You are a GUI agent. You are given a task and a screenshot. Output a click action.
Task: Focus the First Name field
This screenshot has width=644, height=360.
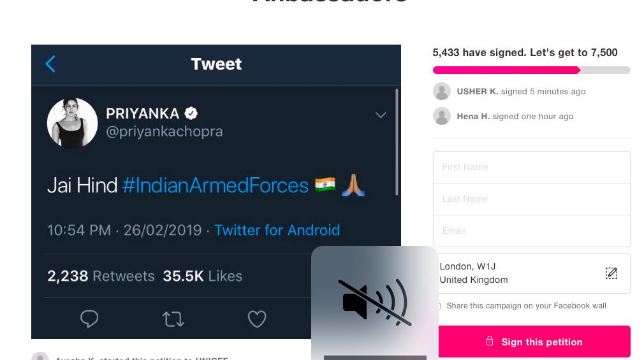[x=531, y=167]
